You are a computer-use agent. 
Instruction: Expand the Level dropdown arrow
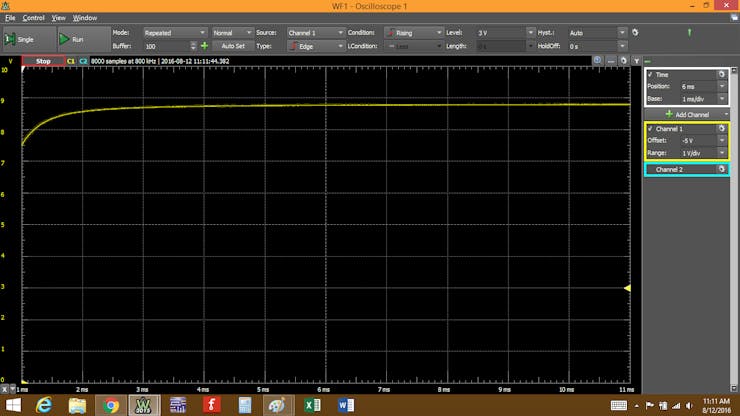pyautogui.click(x=530, y=33)
